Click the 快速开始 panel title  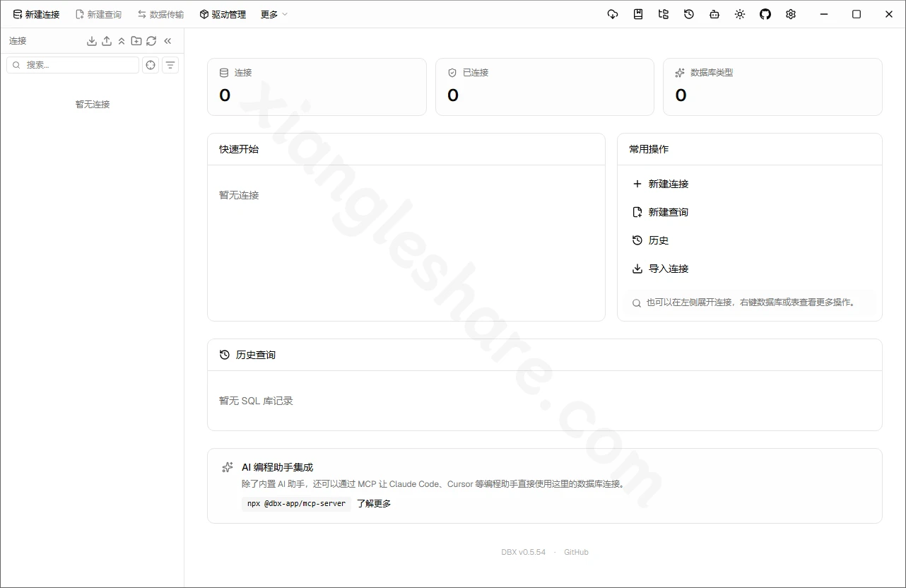click(239, 149)
